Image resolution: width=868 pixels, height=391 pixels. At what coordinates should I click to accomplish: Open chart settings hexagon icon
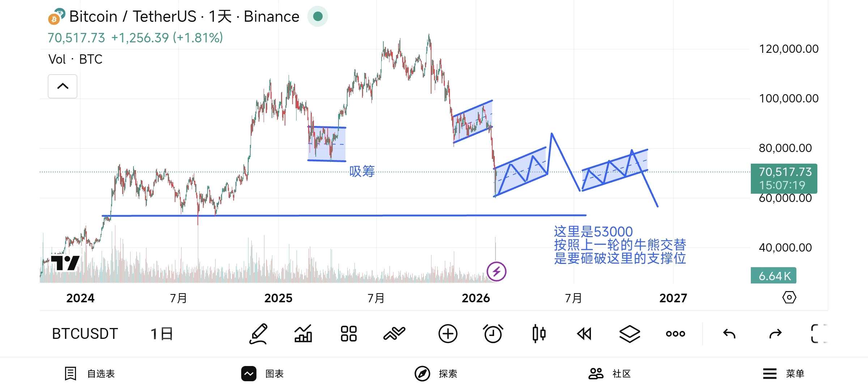click(789, 298)
